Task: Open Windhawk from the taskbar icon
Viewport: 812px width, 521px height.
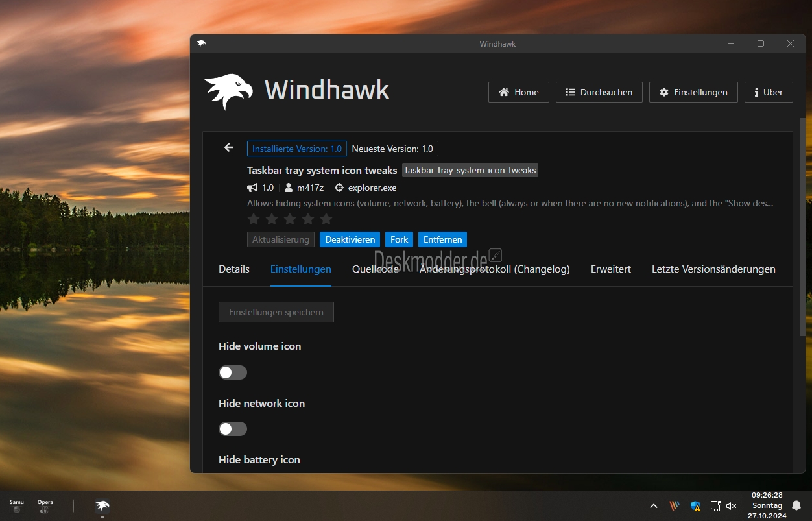Action: point(102,506)
